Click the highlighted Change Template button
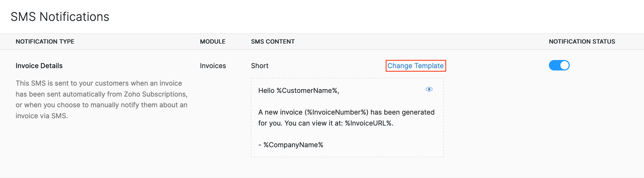Image resolution: width=644 pixels, height=178 pixels. [415, 66]
